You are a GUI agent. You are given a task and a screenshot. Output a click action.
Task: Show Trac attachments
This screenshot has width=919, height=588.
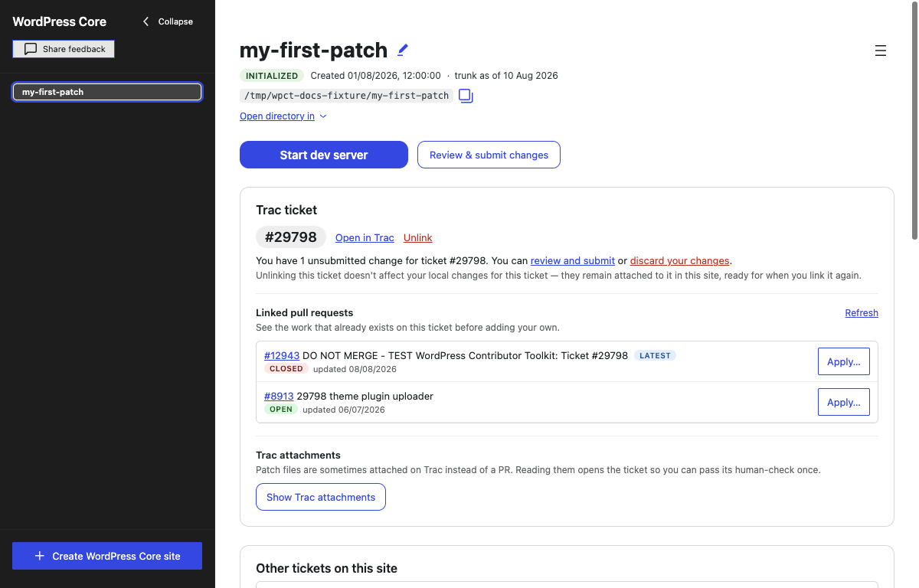[x=321, y=497]
